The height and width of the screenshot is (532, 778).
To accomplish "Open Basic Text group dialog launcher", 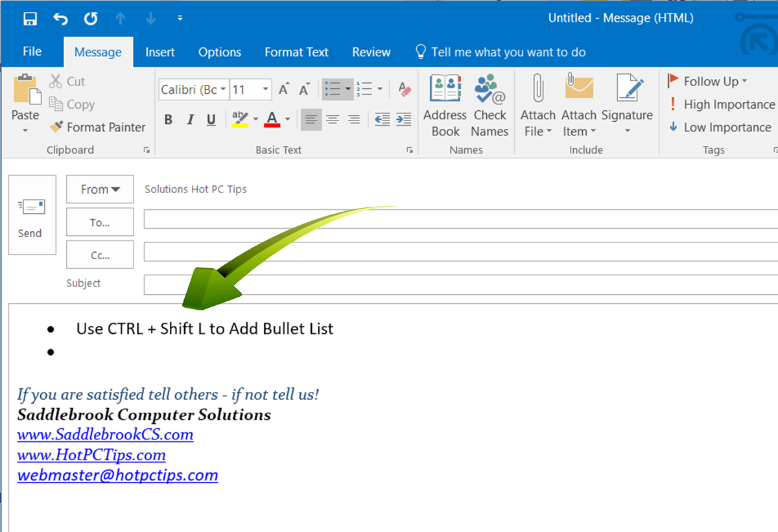I will click(410, 150).
